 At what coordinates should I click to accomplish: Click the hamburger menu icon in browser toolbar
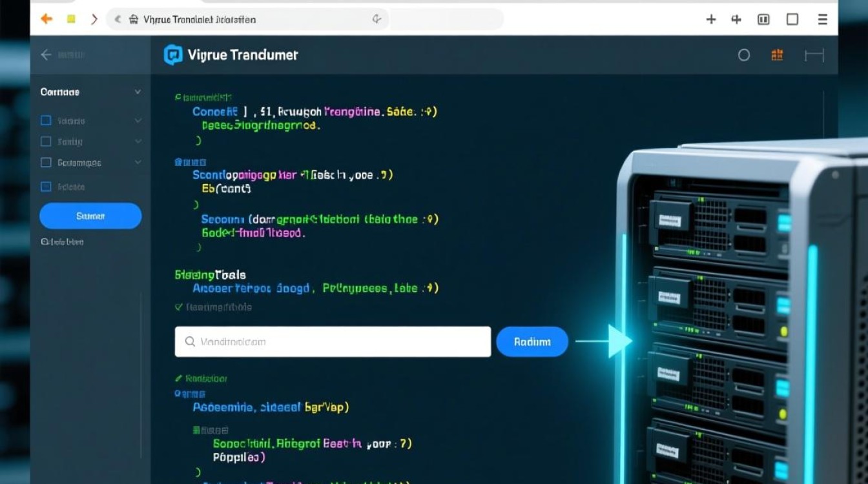click(823, 19)
